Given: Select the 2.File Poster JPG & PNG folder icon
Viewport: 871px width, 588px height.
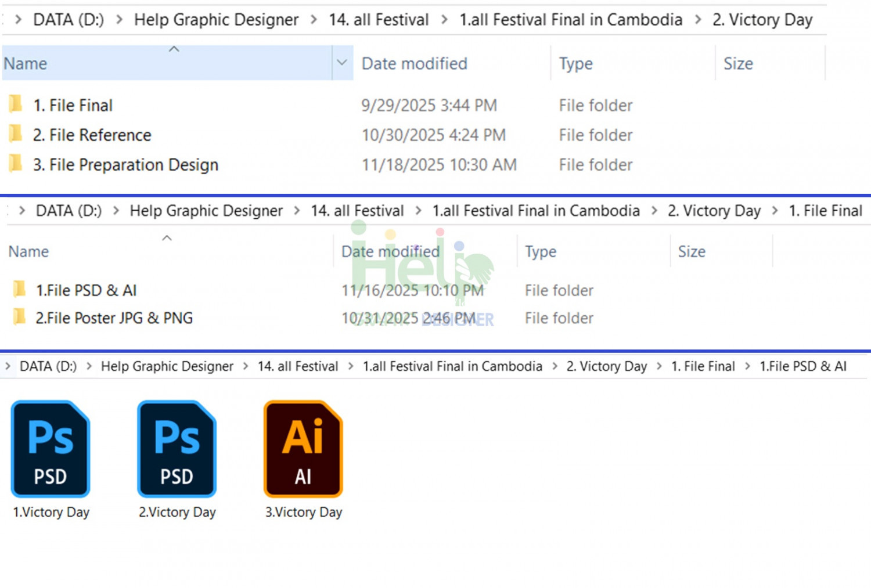Looking at the screenshot, I should (19, 317).
